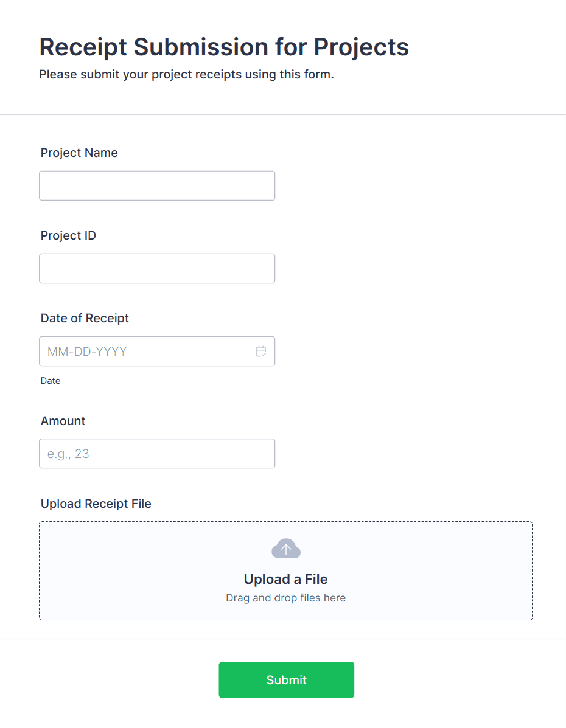Click the small "Date" sublabel
Viewport: 566px width, 728px height.
click(x=51, y=381)
